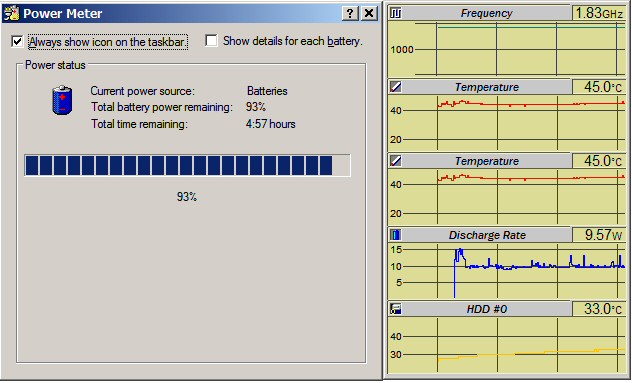This screenshot has width=632, height=383.
Task: Click the battery icon in Power status
Action: click(62, 100)
